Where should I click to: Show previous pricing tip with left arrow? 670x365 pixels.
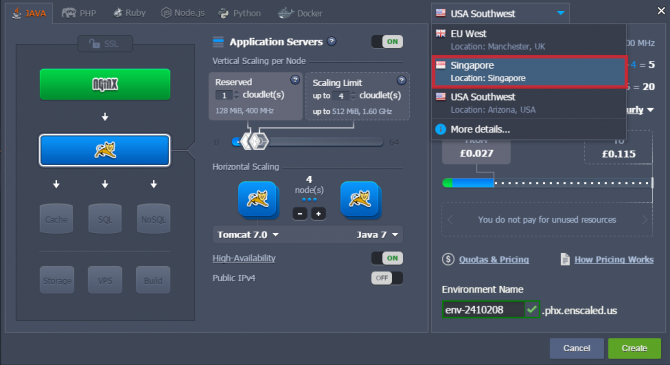450,220
